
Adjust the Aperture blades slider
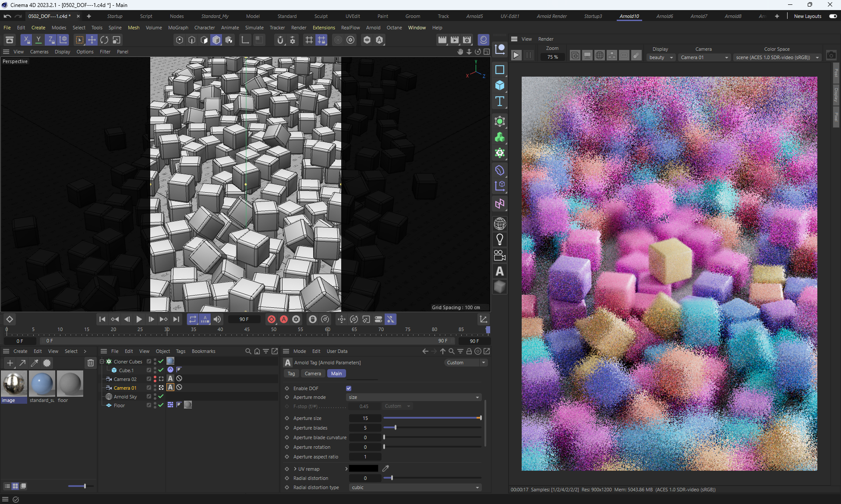point(396,428)
